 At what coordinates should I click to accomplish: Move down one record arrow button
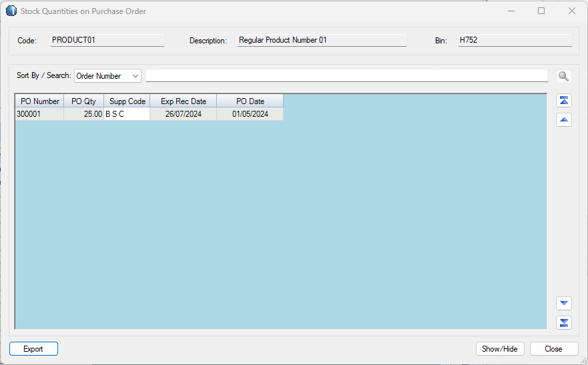pos(563,303)
